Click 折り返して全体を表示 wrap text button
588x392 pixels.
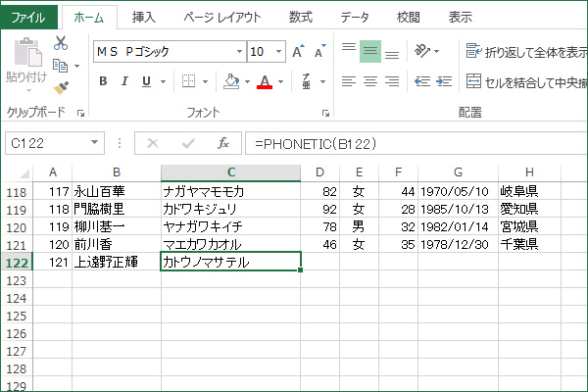click(526, 52)
